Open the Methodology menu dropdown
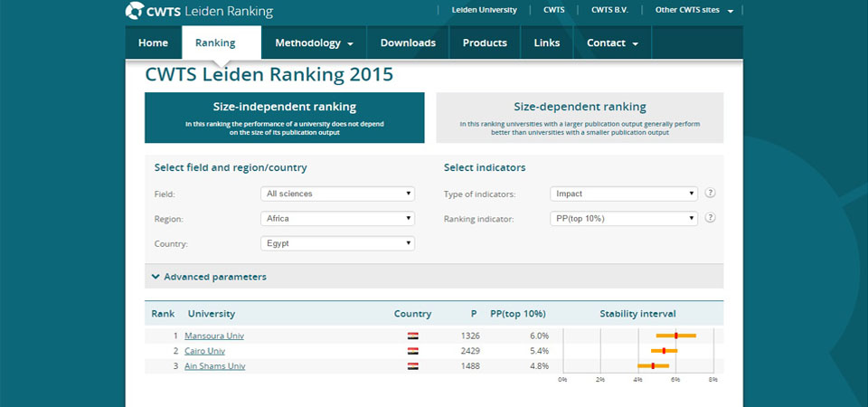 click(x=314, y=43)
